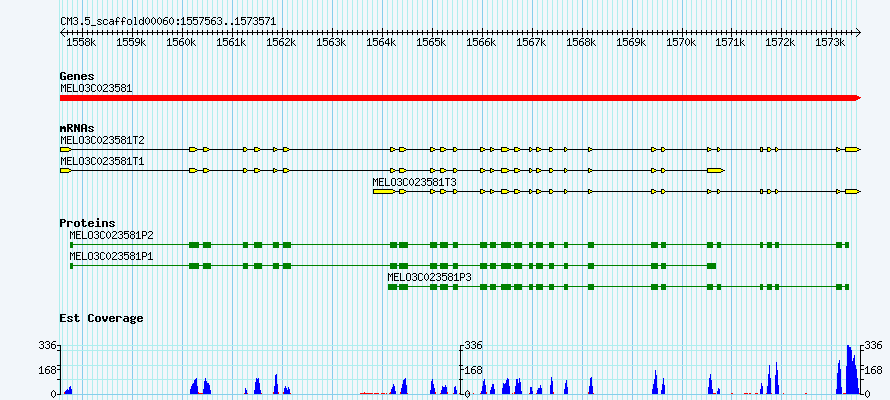Open the MELO3C023581P3 protein label
The height and width of the screenshot is (400, 890).
point(430,277)
